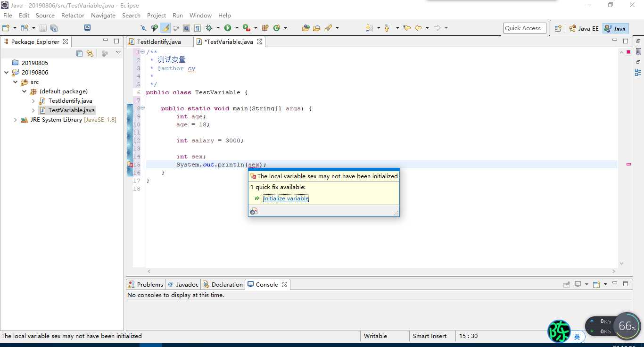This screenshot has height=347, width=644.
Task: Collapse the 20190806 project tree node
Action: coord(6,73)
